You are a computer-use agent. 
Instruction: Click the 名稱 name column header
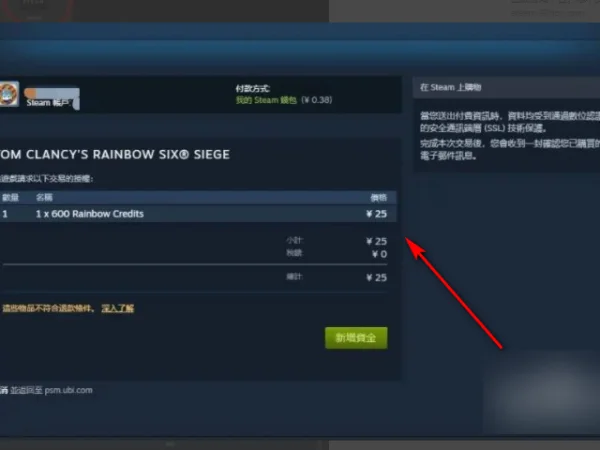(44, 197)
